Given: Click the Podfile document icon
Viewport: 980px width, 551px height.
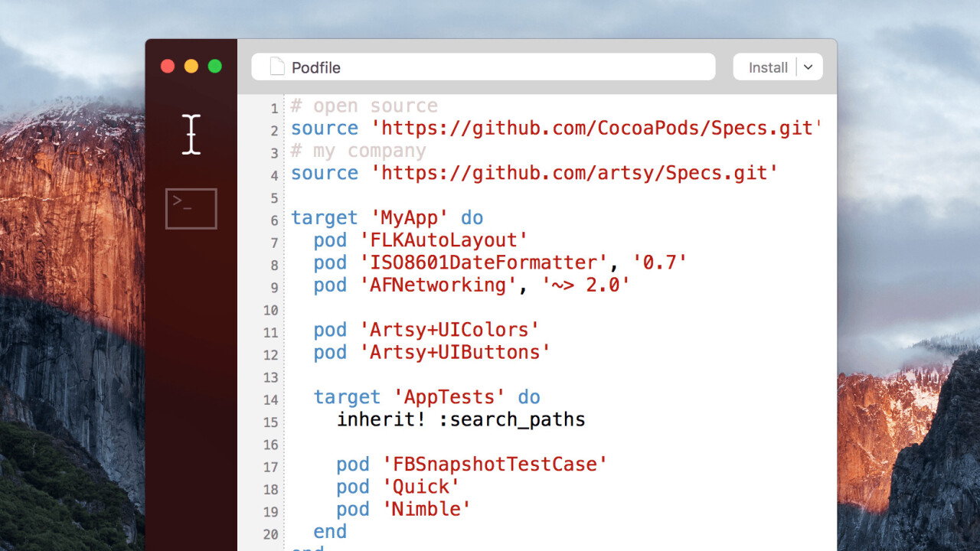Looking at the screenshot, I should 277,67.
